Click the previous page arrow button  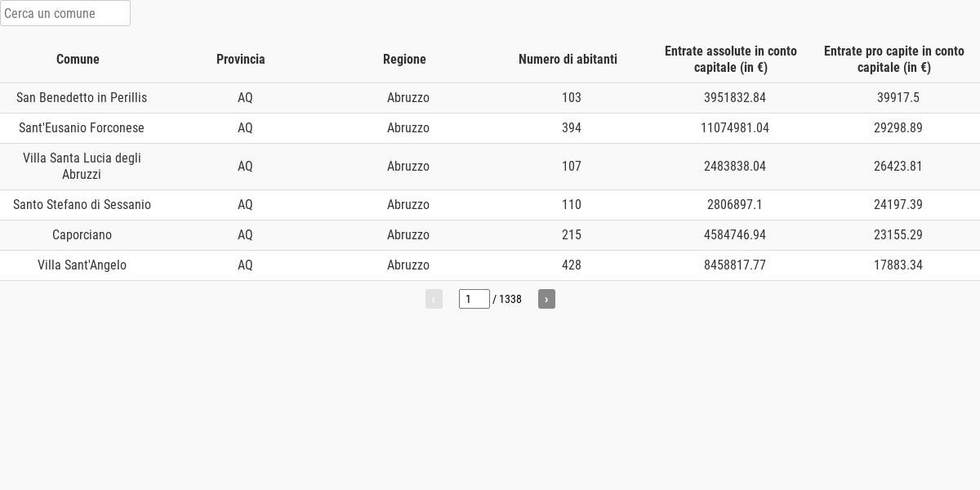(x=434, y=299)
